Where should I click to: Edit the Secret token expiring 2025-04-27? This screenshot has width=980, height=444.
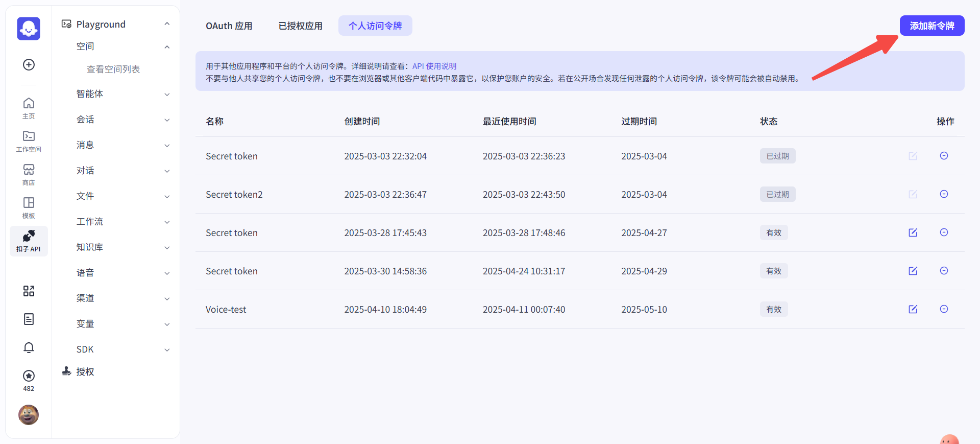913,232
